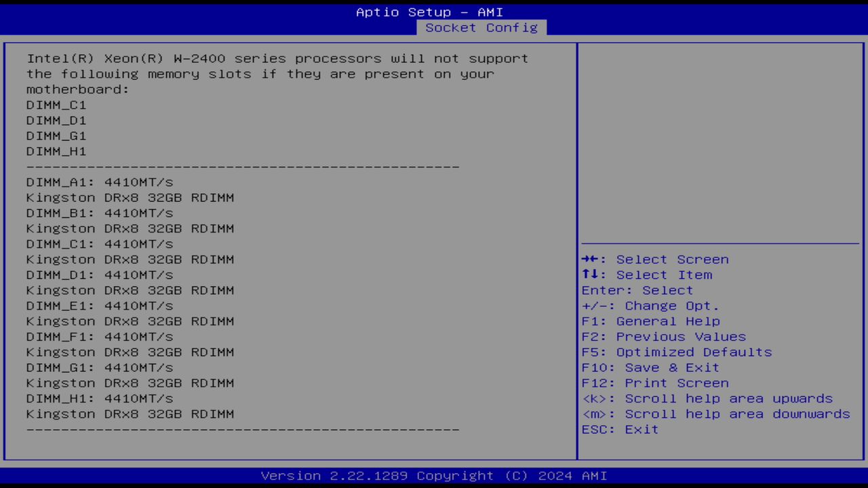Viewport: 868px width, 488px height.
Task: Click the Enter: Select hint
Action: point(637,291)
